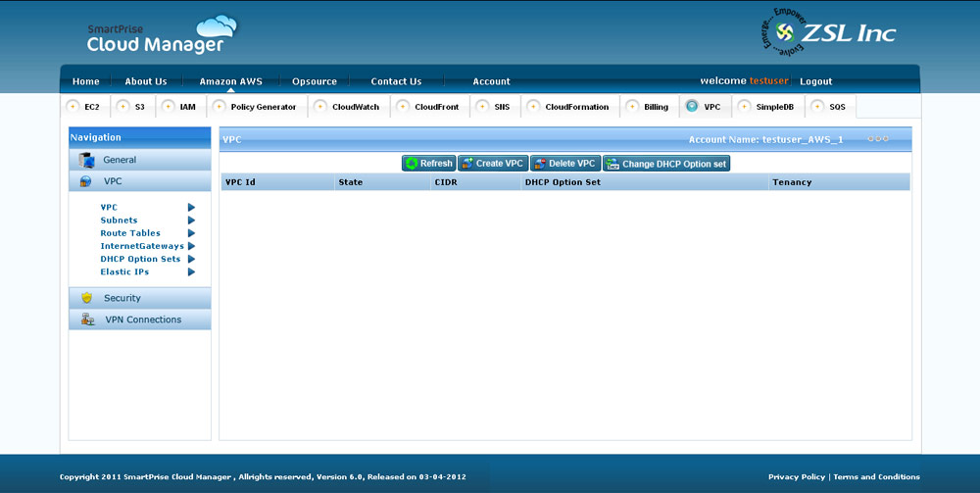Click the globe icon beside VPC navigation section

(85, 182)
